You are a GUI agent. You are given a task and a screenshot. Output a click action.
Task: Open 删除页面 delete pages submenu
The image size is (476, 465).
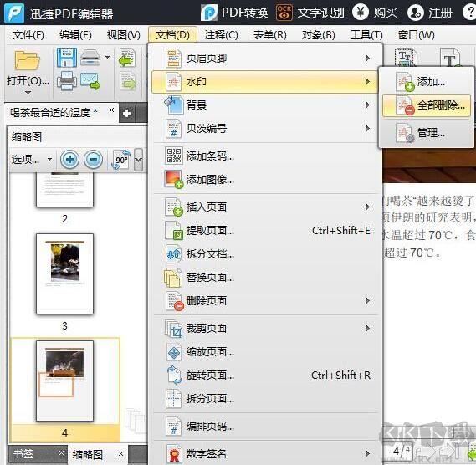pos(264,301)
